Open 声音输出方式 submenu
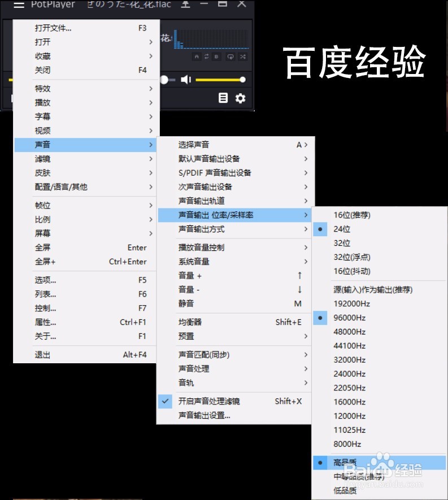Image resolution: width=448 pixels, height=500 pixels. (234, 229)
